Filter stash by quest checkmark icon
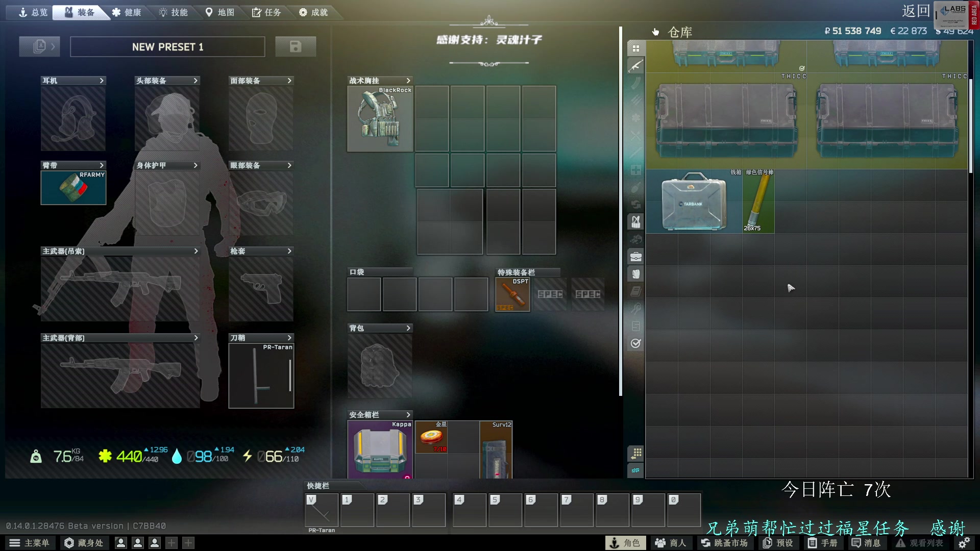Image resolution: width=980 pixels, height=551 pixels. click(635, 343)
